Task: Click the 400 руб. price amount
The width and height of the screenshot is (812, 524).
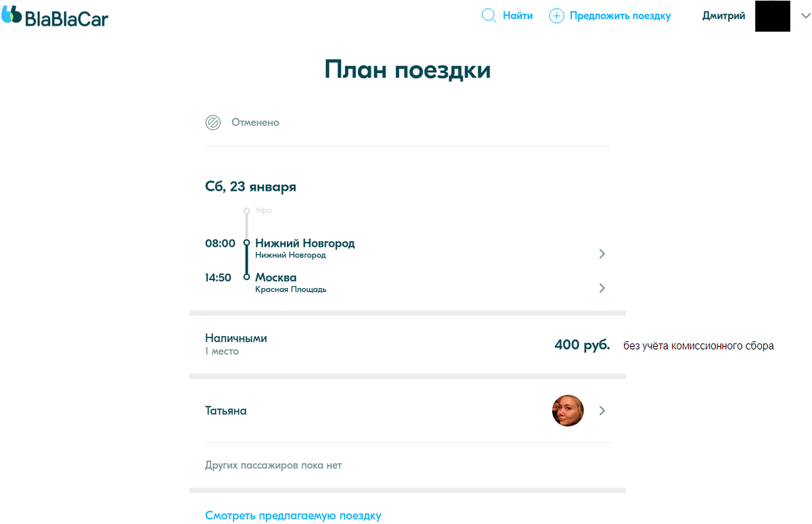Action: coord(581,344)
